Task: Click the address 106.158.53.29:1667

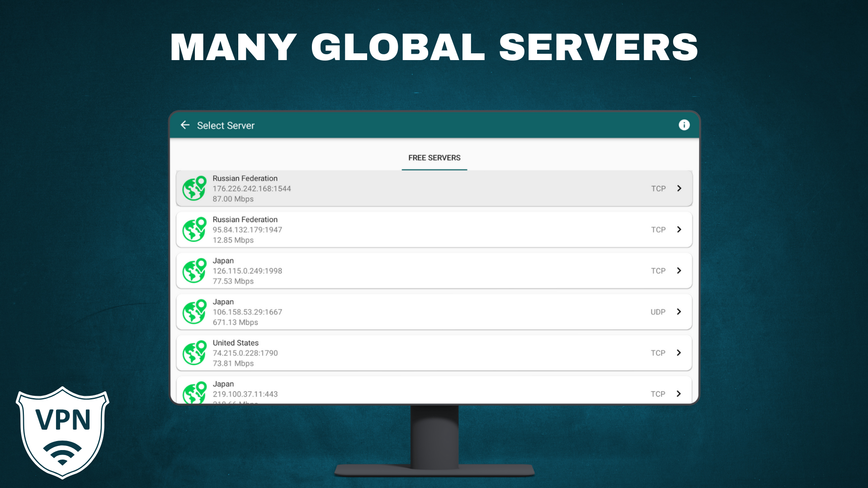Action: [x=247, y=312]
